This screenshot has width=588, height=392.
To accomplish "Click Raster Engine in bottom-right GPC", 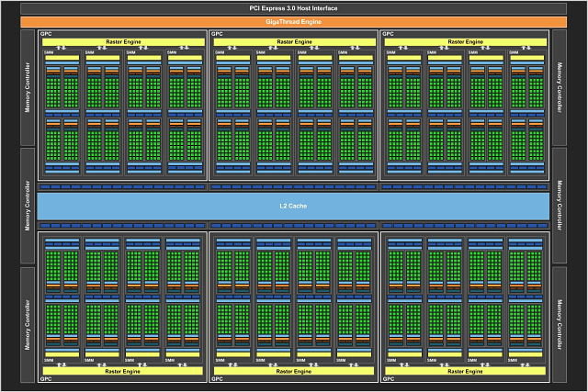I will 464,371.
